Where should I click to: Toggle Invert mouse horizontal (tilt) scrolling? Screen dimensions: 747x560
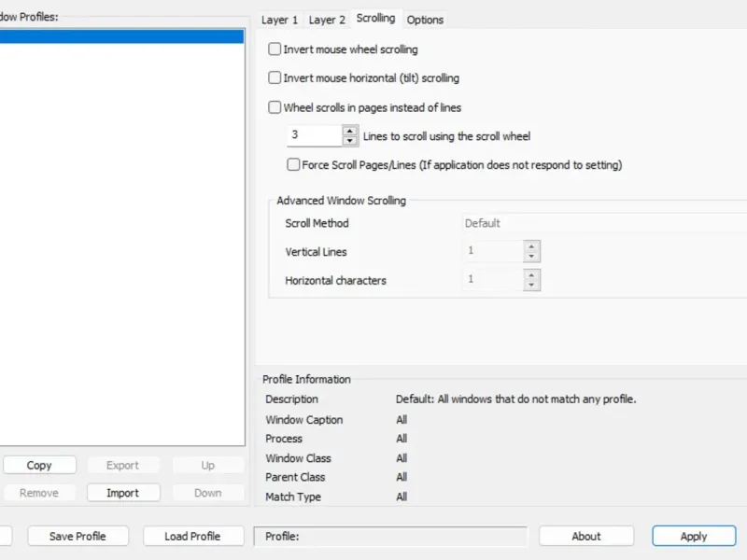275,78
